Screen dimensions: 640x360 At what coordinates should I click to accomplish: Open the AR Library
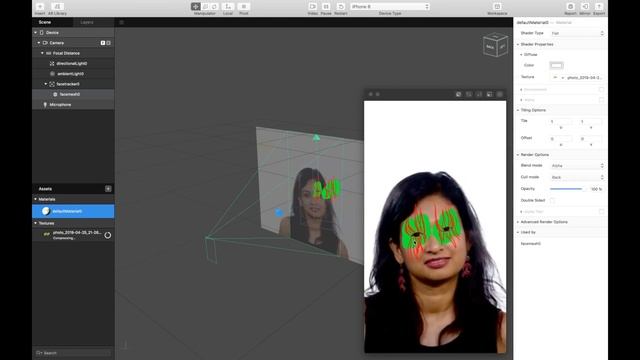pyautogui.click(x=57, y=7)
